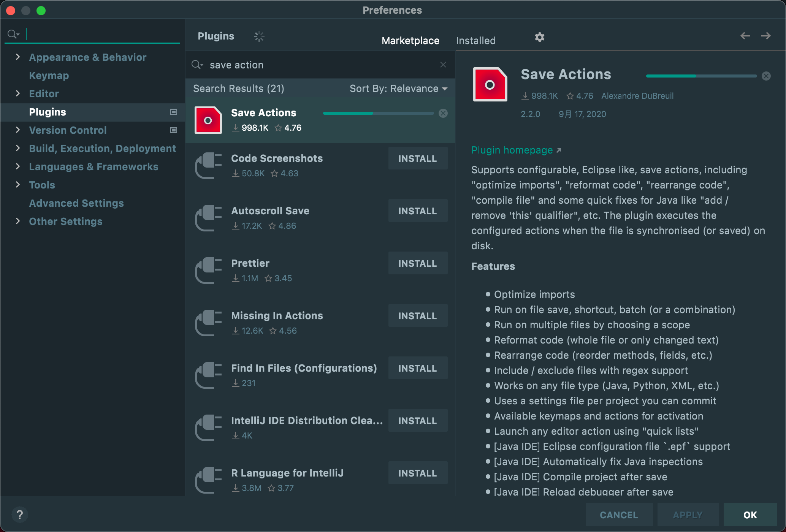
Task: Click Save Actions red plugin icon in list
Action: (x=208, y=120)
